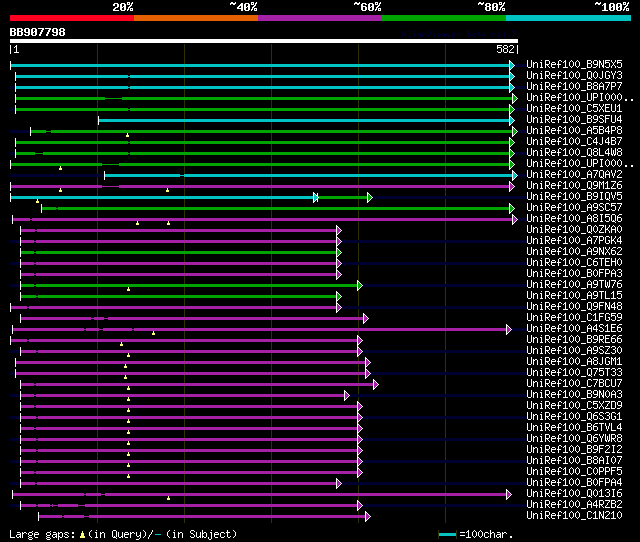Click the green arrowhead ending A9TW76 alignment
Viewport: 640px width, 542px height.
360,285
